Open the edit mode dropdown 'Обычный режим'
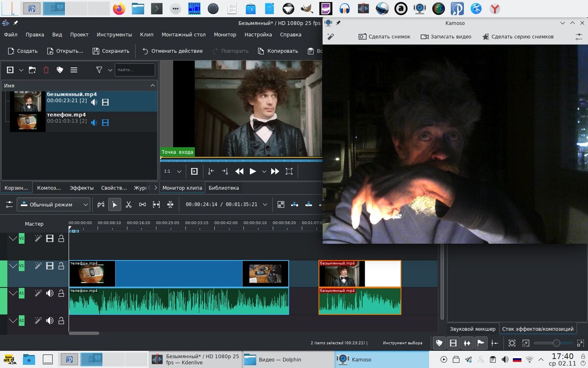The width and height of the screenshot is (588, 368). tap(53, 205)
